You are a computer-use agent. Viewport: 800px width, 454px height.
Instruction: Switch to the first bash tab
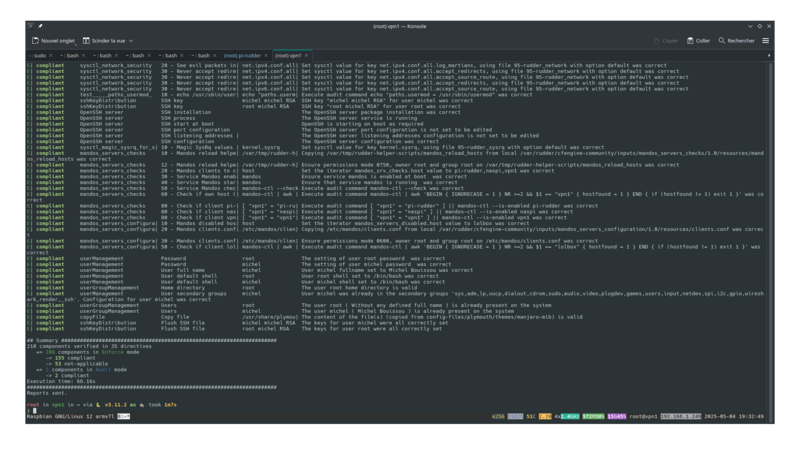click(x=72, y=56)
